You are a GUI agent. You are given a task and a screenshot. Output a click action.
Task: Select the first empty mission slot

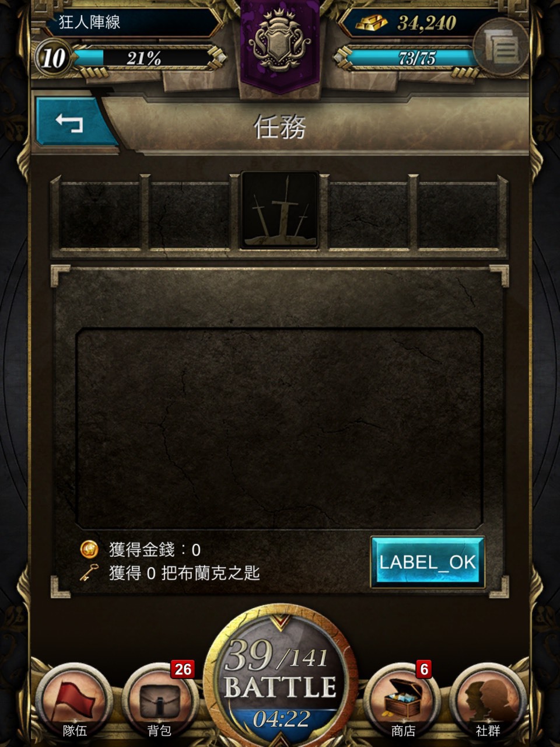(x=100, y=215)
